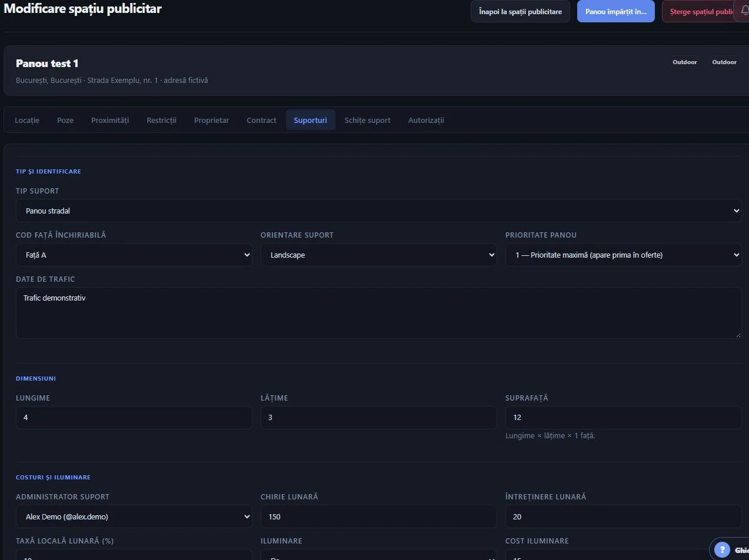Image resolution: width=749 pixels, height=560 pixels.
Task: Open the Administrator suport dropdown
Action: click(134, 516)
